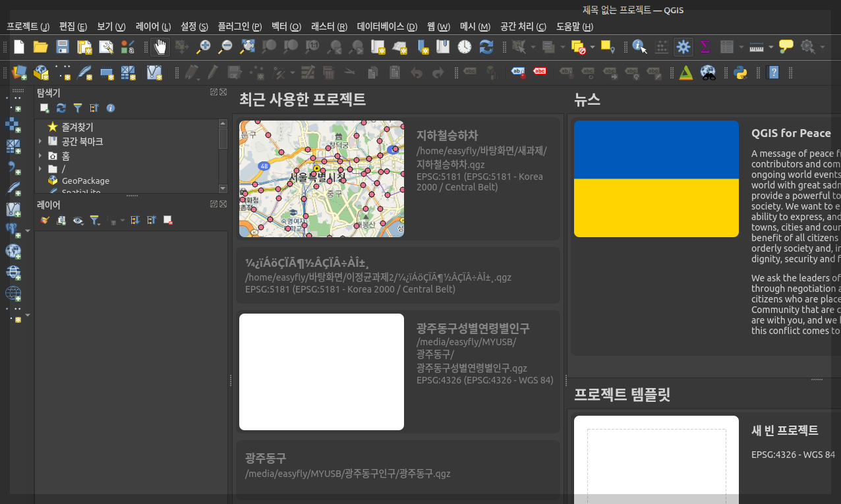Expand the / root folder node

tap(40, 169)
